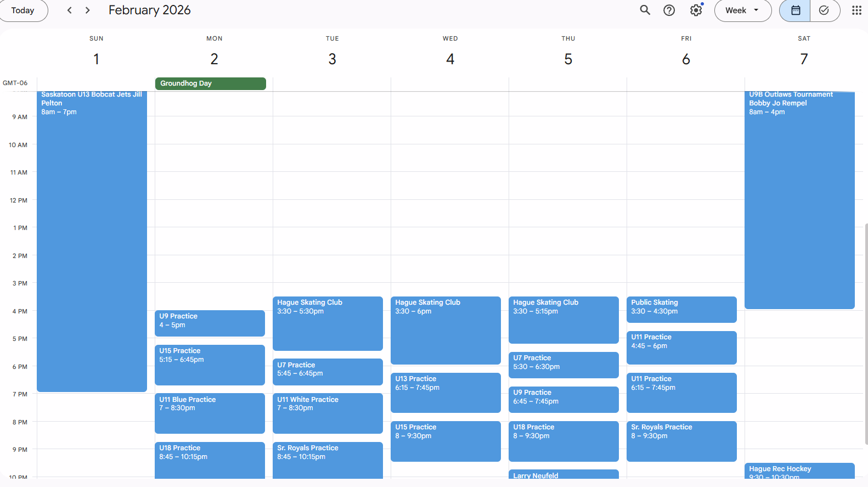Select Sunday 1 date header

[96, 59]
